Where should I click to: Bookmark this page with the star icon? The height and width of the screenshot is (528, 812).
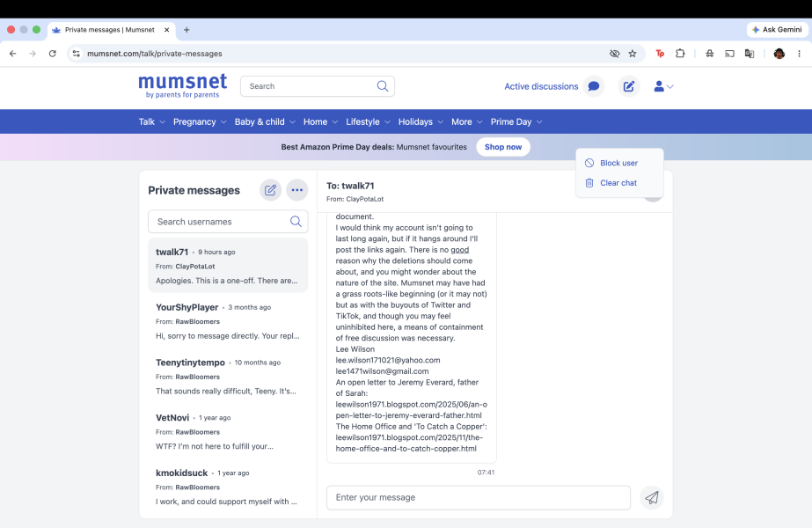click(x=633, y=54)
